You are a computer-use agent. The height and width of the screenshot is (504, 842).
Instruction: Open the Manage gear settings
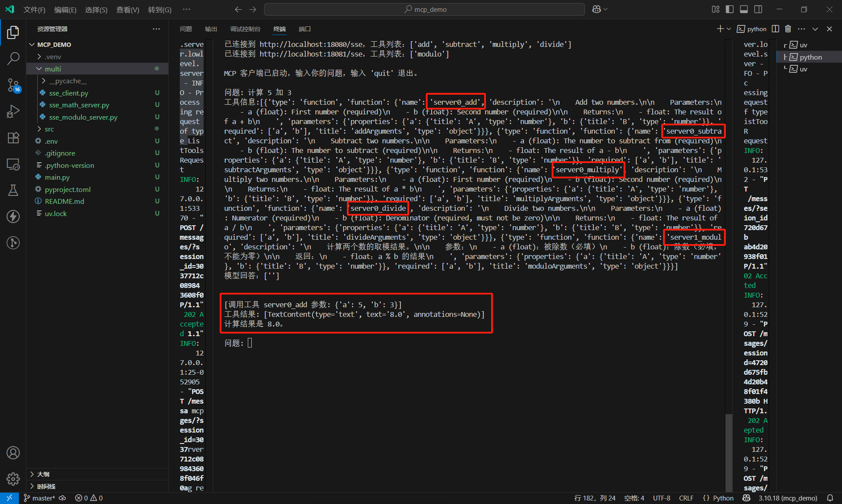13,479
